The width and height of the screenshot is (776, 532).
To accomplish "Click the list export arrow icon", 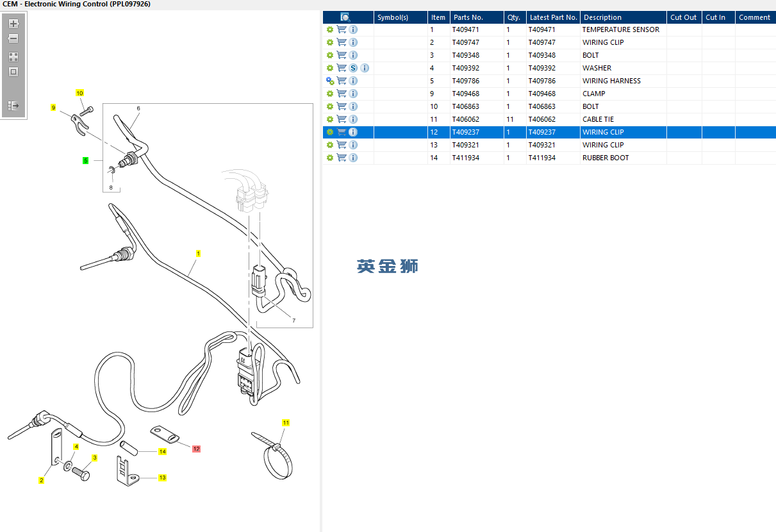I will coord(13,105).
